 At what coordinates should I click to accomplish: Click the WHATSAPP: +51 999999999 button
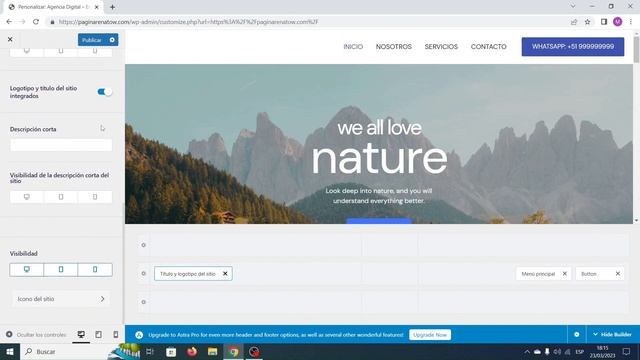click(573, 47)
